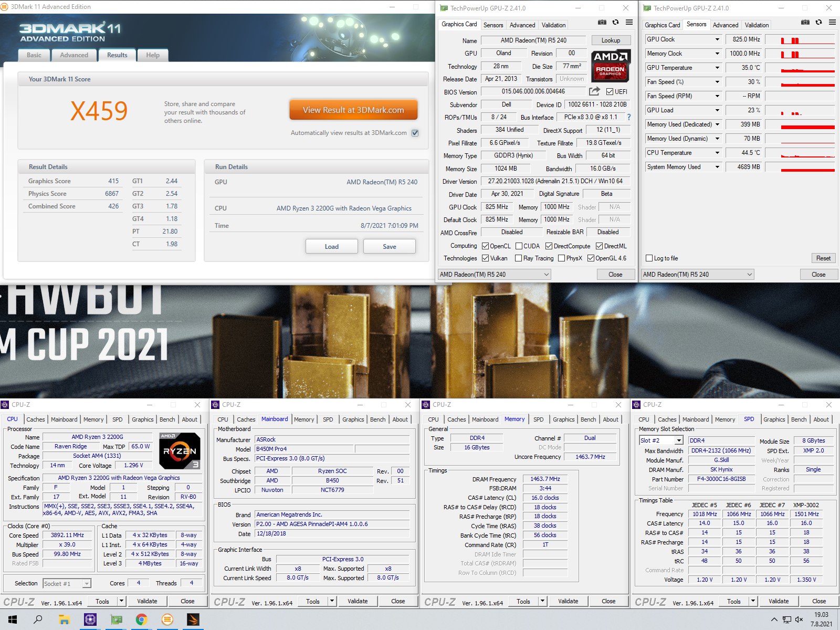Click 3DMark taskbar icon
The width and height of the screenshot is (840, 630).
click(193, 619)
